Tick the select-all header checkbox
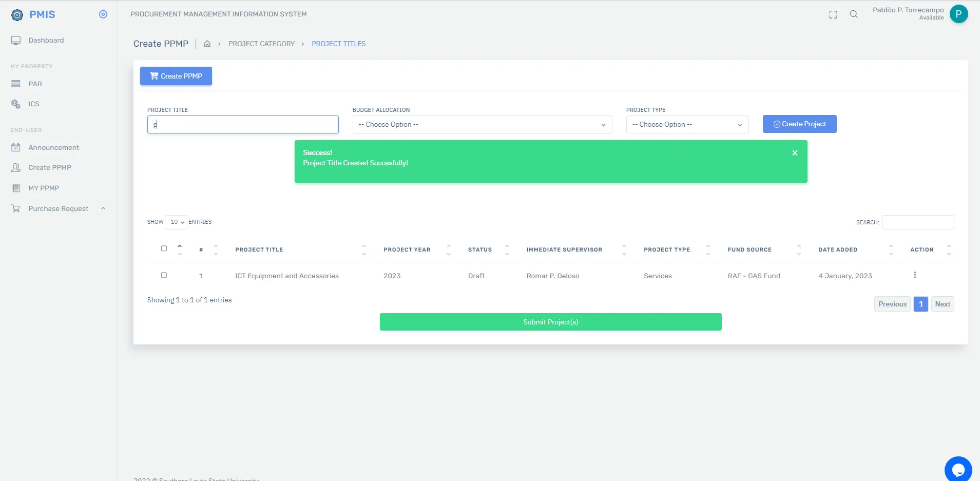The width and height of the screenshot is (980, 481). click(164, 248)
